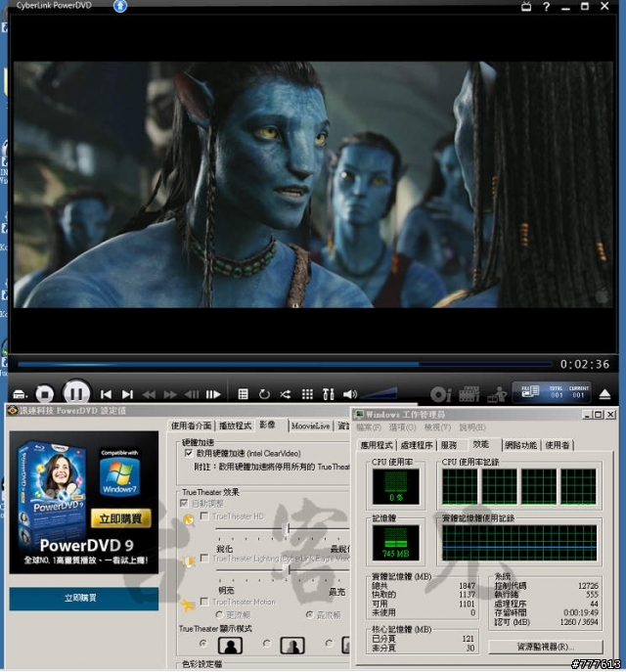Enable TrueTheater Lighting checkbox
Image resolution: width=626 pixels, height=672 pixels.
tap(204, 558)
